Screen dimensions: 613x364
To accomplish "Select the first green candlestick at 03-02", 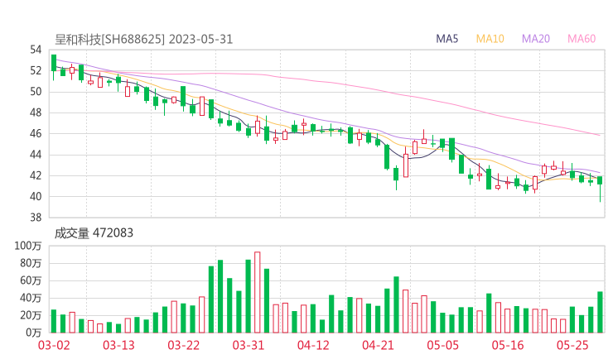I will [x=54, y=67].
